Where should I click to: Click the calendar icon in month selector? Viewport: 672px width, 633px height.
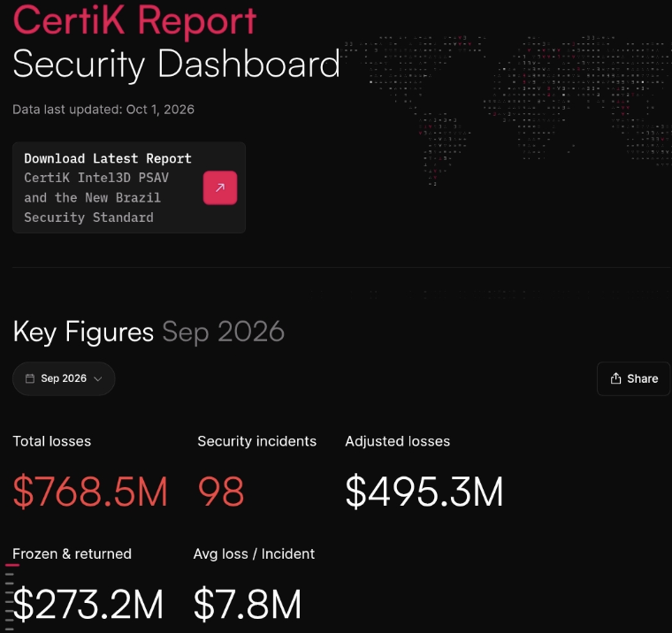[30, 378]
